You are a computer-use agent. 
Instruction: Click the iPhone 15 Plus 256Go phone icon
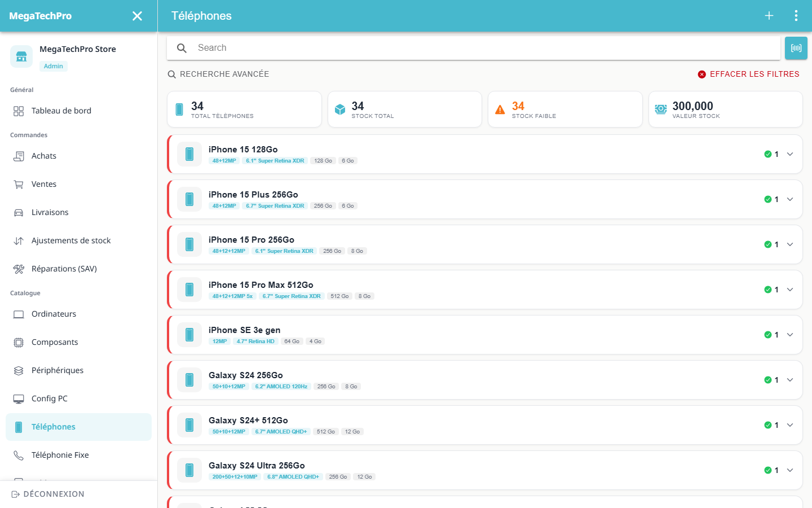point(189,199)
